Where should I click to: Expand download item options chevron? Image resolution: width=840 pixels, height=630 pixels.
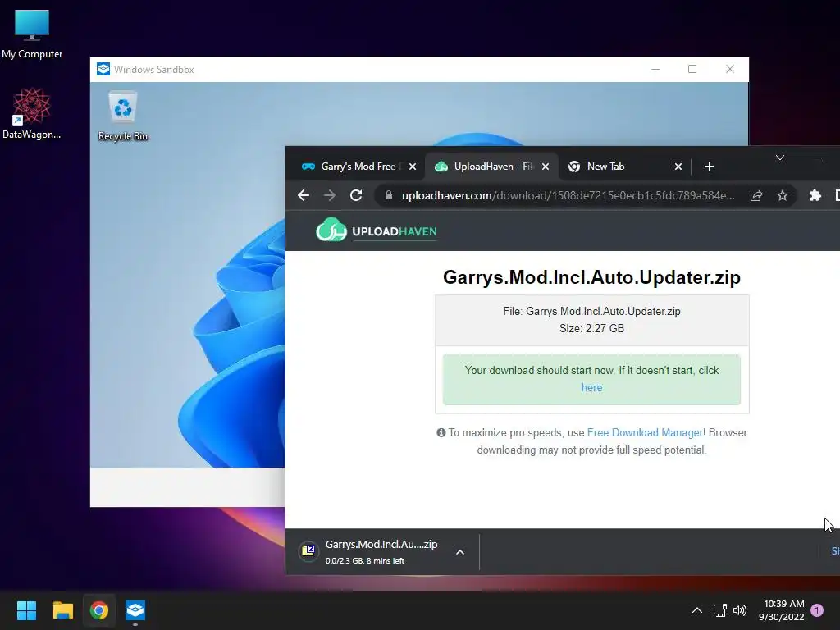click(x=460, y=552)
